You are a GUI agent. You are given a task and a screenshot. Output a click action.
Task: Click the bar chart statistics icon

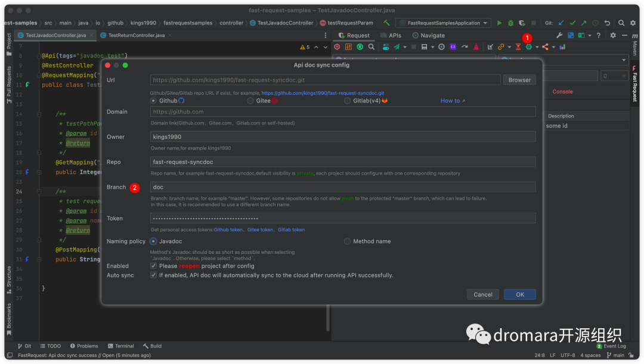pyautogui.click(x=562, y=47)
